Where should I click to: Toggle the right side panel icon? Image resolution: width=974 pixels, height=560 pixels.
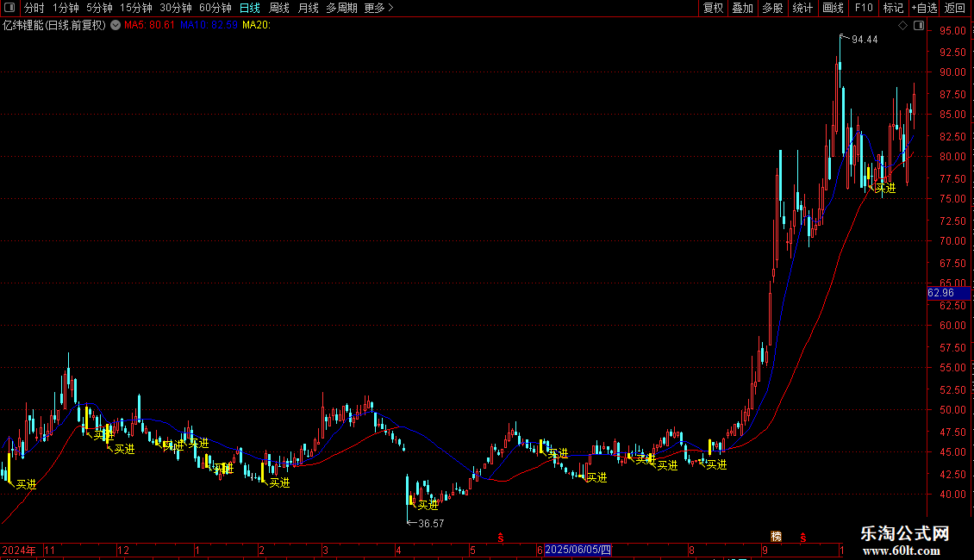click(x=919, y=26)
